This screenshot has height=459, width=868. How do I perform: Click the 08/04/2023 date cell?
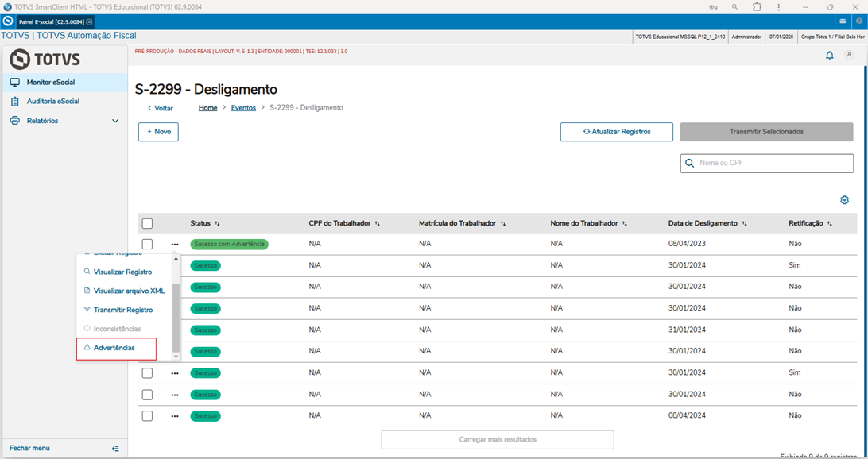[687, 244]
